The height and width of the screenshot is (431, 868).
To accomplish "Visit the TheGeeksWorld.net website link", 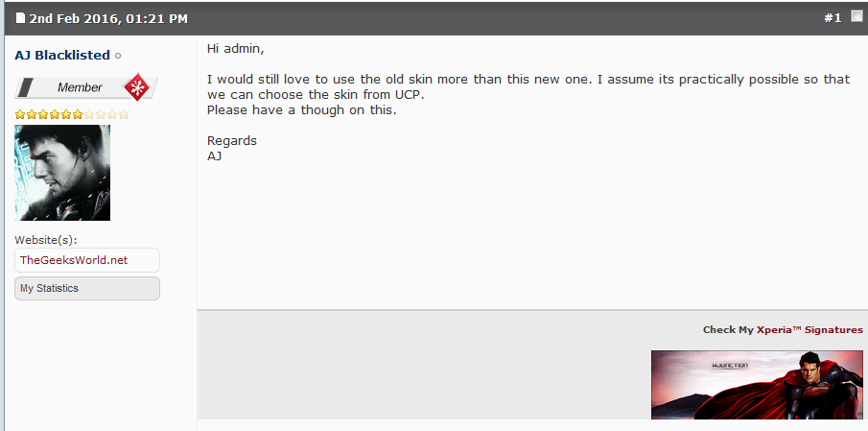I will coord(74,260).
